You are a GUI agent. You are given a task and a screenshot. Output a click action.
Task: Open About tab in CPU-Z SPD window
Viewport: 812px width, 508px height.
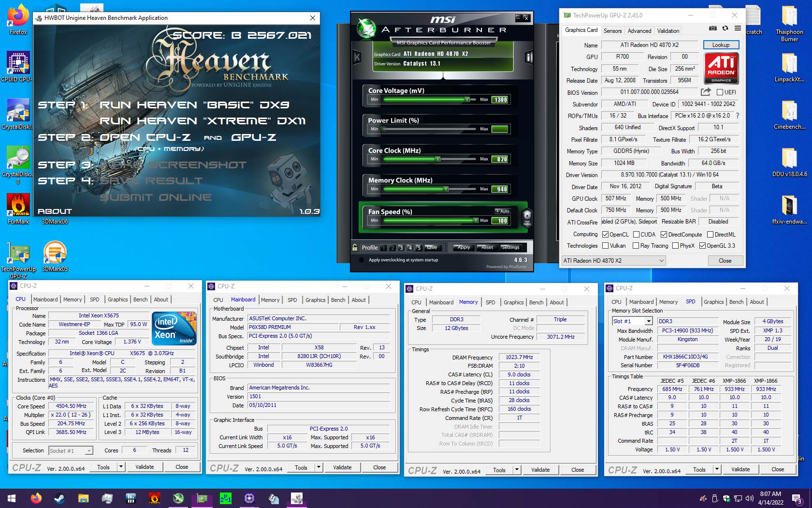(x=757, y=302)
